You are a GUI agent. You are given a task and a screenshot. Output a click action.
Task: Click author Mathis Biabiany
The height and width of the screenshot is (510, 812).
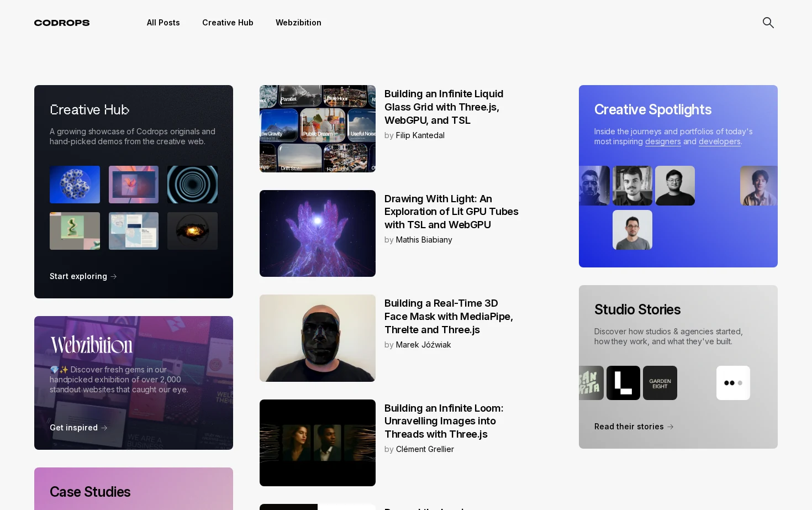click(x=424, y=240)
